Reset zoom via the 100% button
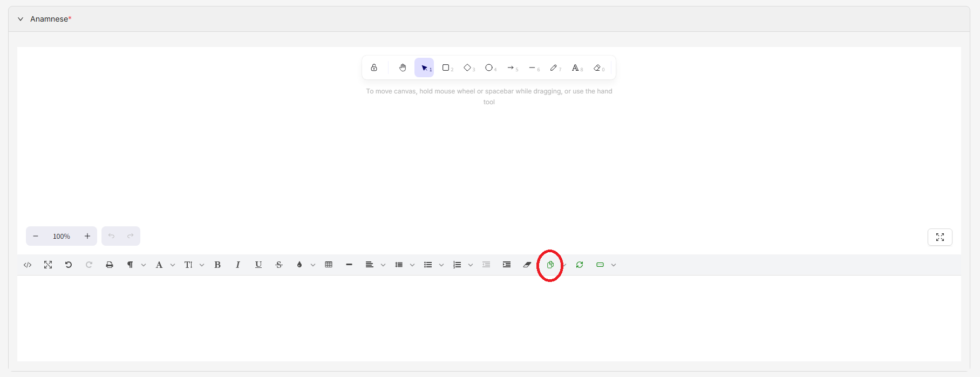980x377 pixels. coord(62,236)
